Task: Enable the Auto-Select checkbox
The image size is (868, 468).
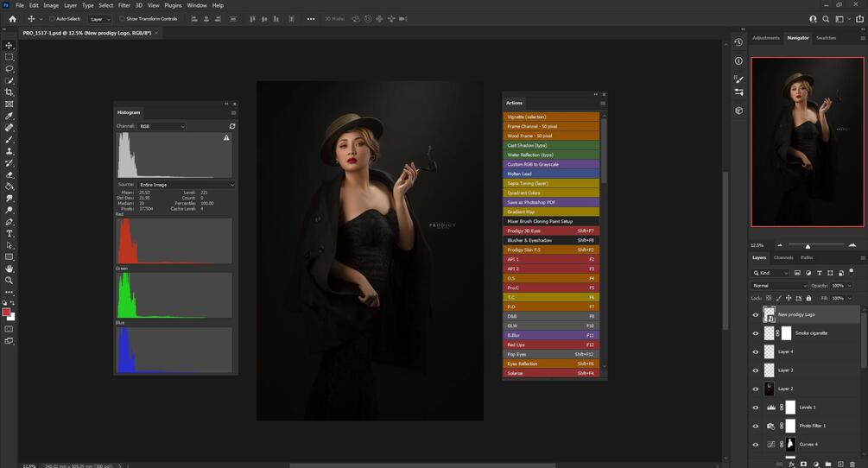Action: pos(51,18)
